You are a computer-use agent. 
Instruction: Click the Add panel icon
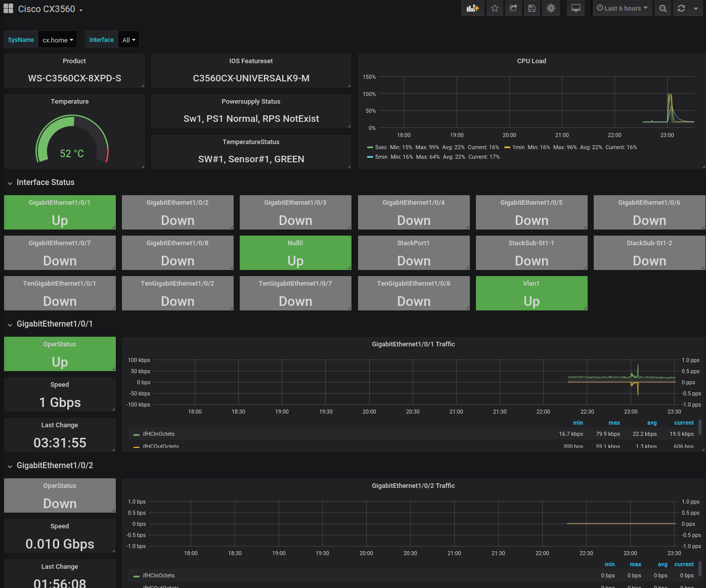472,8
